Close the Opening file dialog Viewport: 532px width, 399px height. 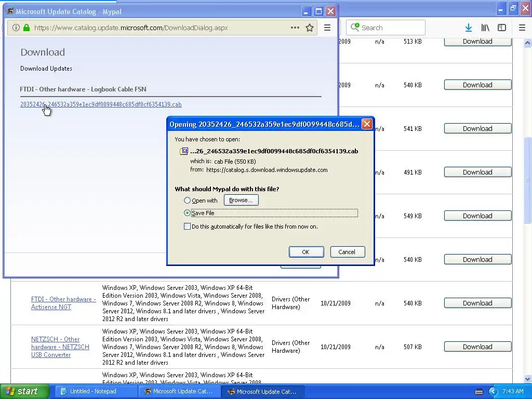pos(367,124)
